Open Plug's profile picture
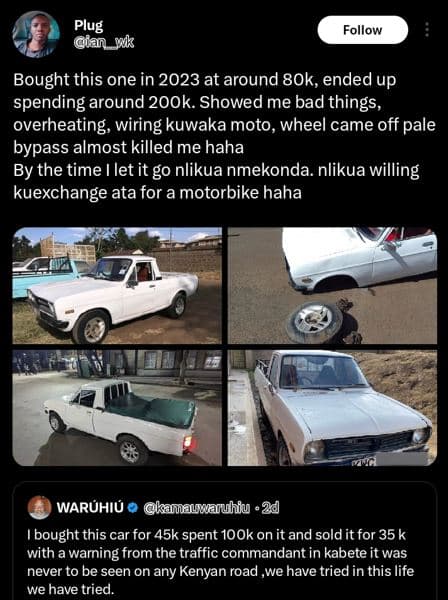Viewport: 448px width, 600px height. [36, 34]
